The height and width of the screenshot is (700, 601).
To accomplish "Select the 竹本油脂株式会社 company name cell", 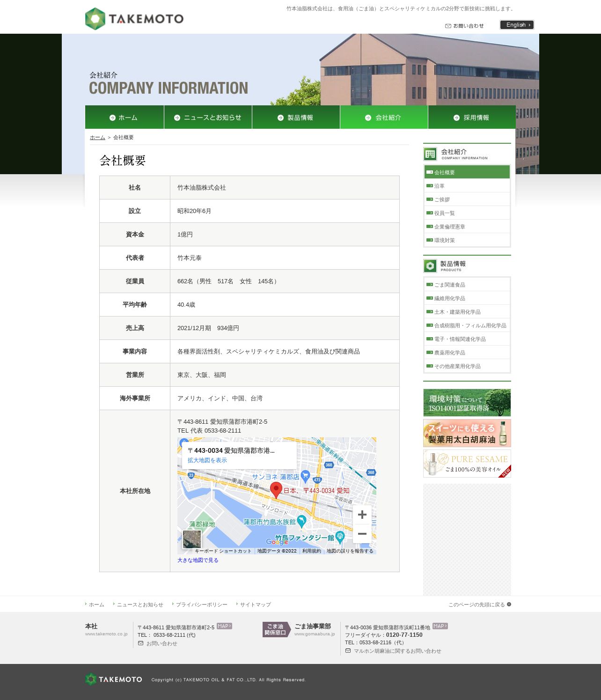I will pyautogui.click(x=285, y=187).
